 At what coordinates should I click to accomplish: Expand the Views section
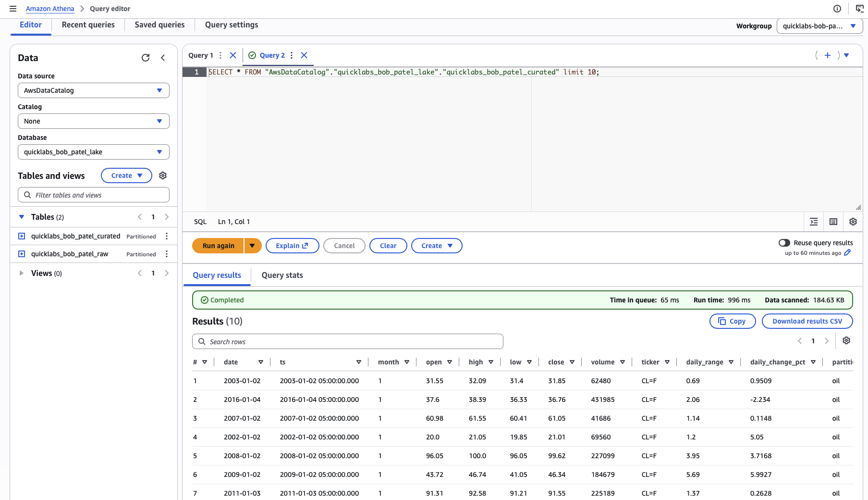22,273
